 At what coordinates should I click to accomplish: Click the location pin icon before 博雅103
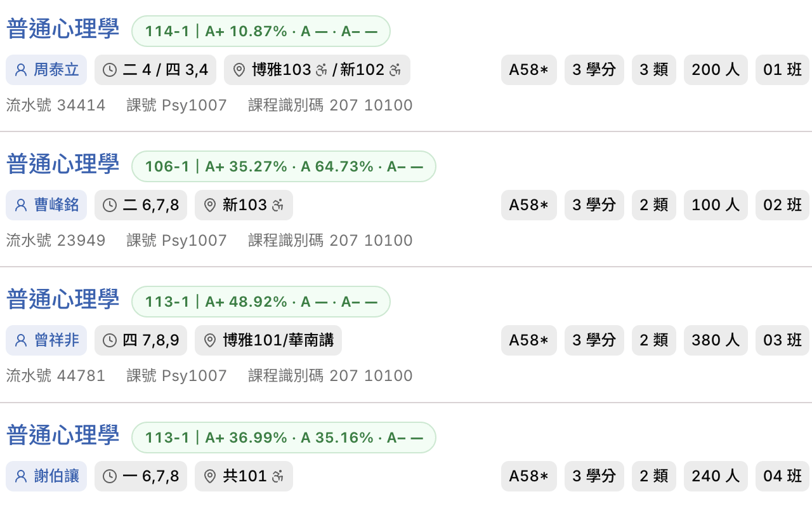pos(239,70)
